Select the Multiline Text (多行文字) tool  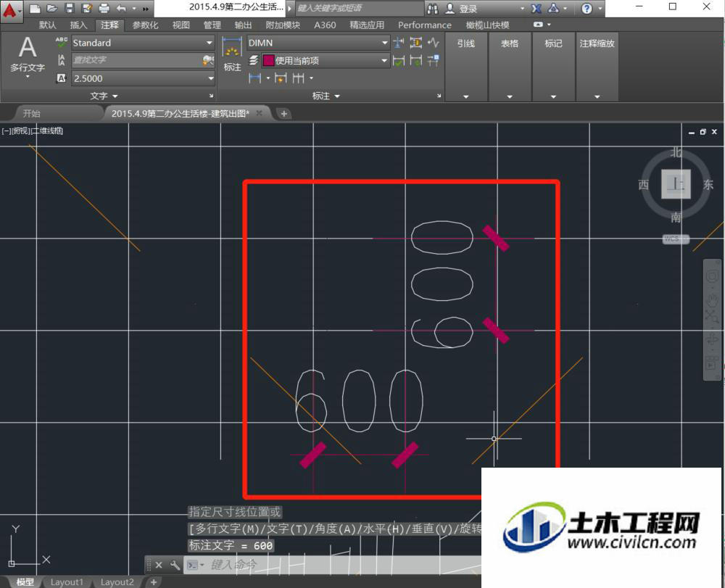click(28, 54)
